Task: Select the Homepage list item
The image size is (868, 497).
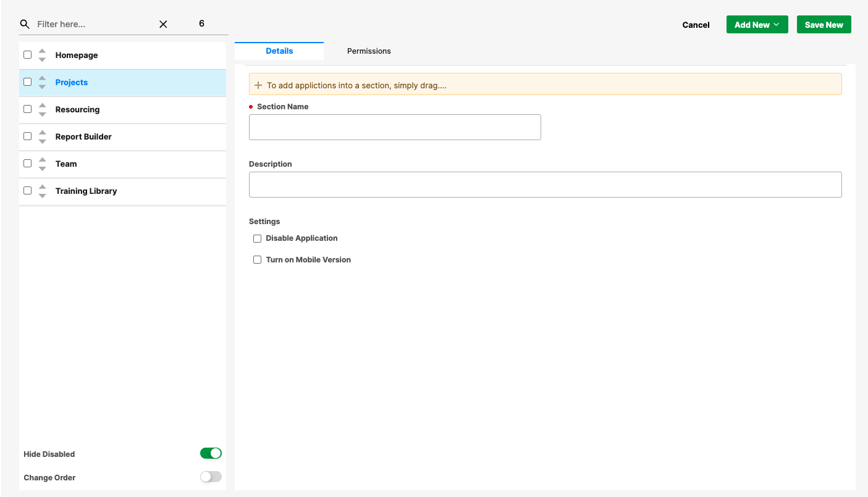Action: click(x=122, y=55)
